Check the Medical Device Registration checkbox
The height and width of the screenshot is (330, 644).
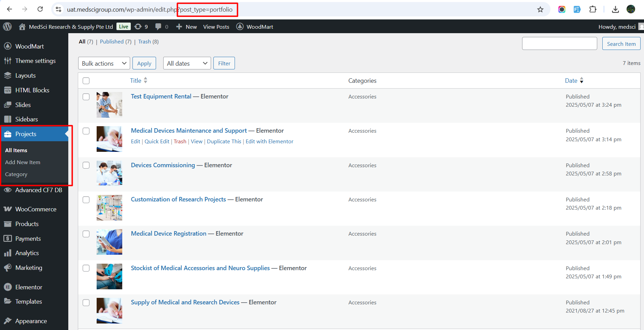(86, 234)
